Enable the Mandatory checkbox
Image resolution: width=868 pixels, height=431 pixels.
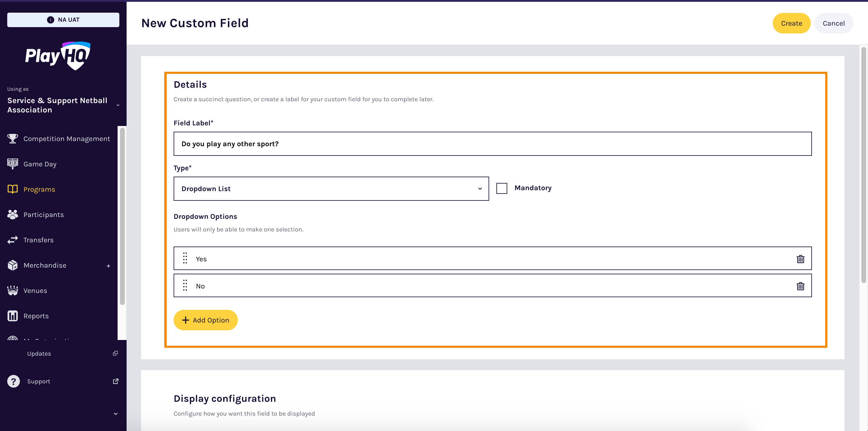(502, 188)
